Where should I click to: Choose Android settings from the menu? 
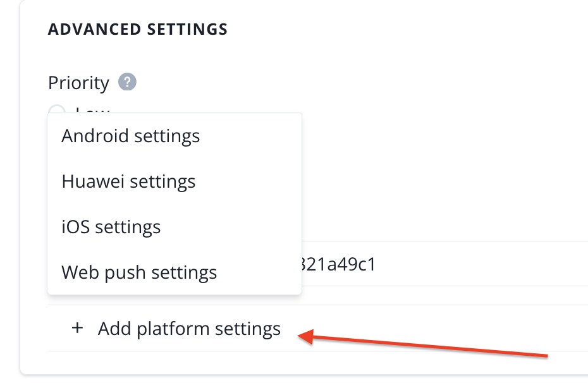pyautogui.click(x=131, y=136)
